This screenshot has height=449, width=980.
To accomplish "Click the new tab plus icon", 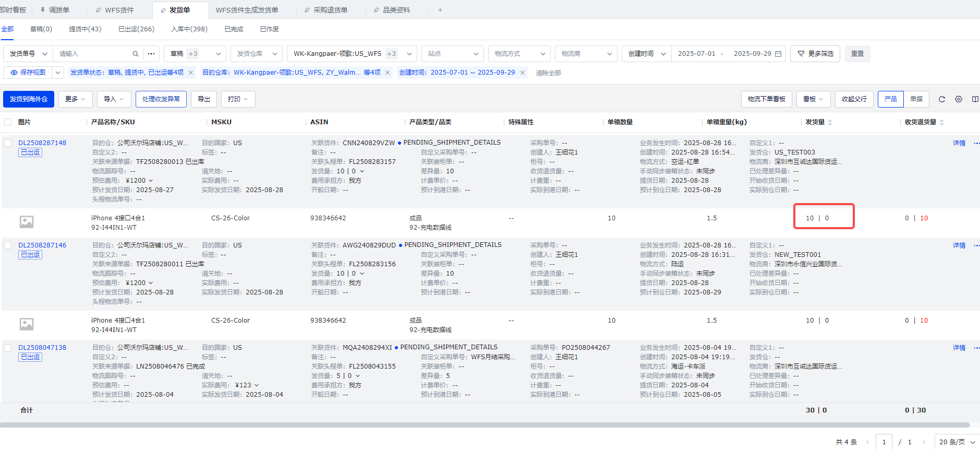I will click(x=440, y=10).
